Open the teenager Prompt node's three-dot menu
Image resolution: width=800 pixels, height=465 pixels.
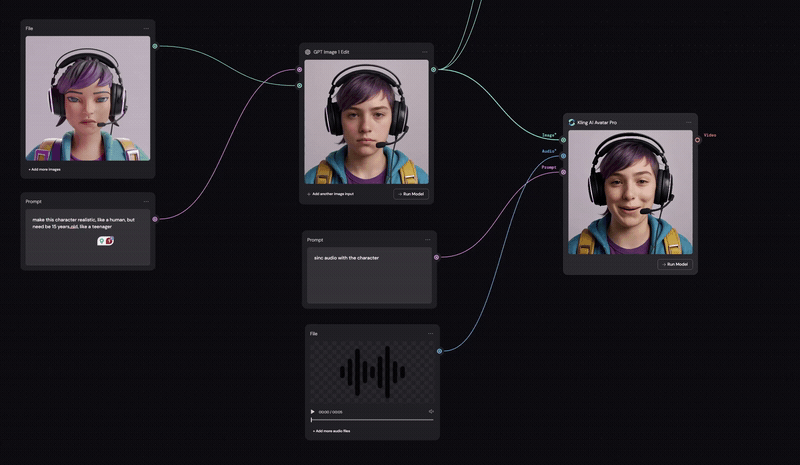146,202
